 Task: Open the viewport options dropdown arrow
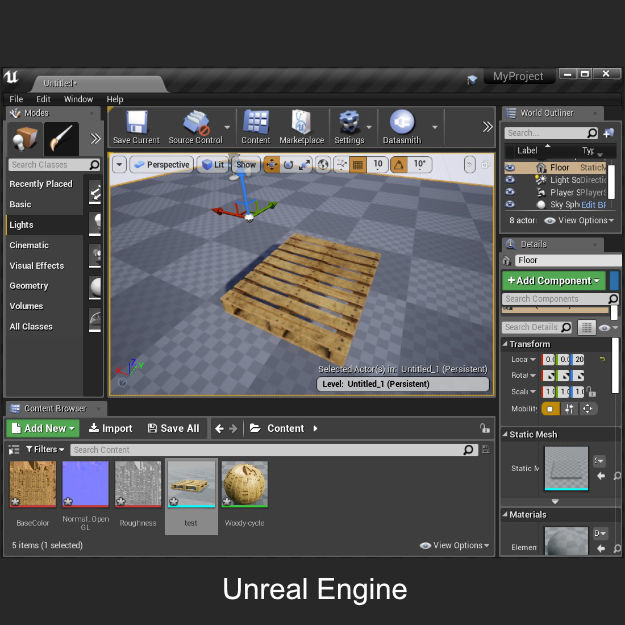(x=119, y=164)
